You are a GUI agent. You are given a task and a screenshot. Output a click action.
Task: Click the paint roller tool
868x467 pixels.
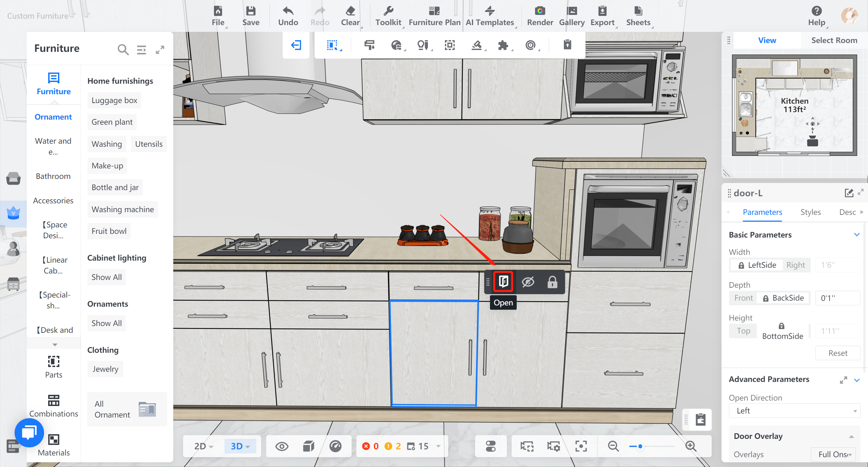(369, 45)
